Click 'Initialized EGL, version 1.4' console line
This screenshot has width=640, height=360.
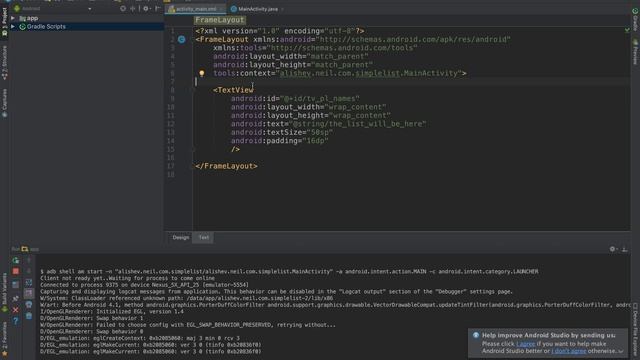[x=111, y=312]
